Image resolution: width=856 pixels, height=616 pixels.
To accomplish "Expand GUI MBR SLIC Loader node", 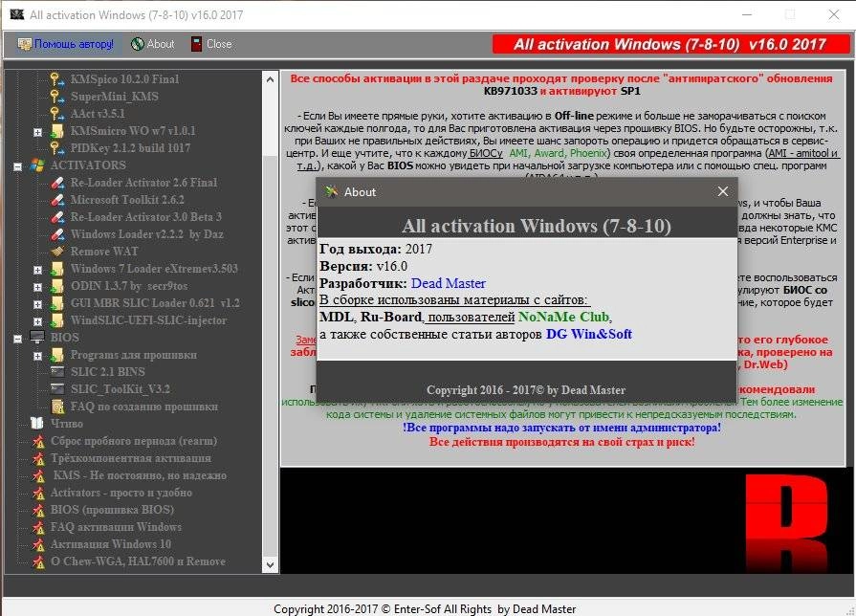I will point(37,304).
